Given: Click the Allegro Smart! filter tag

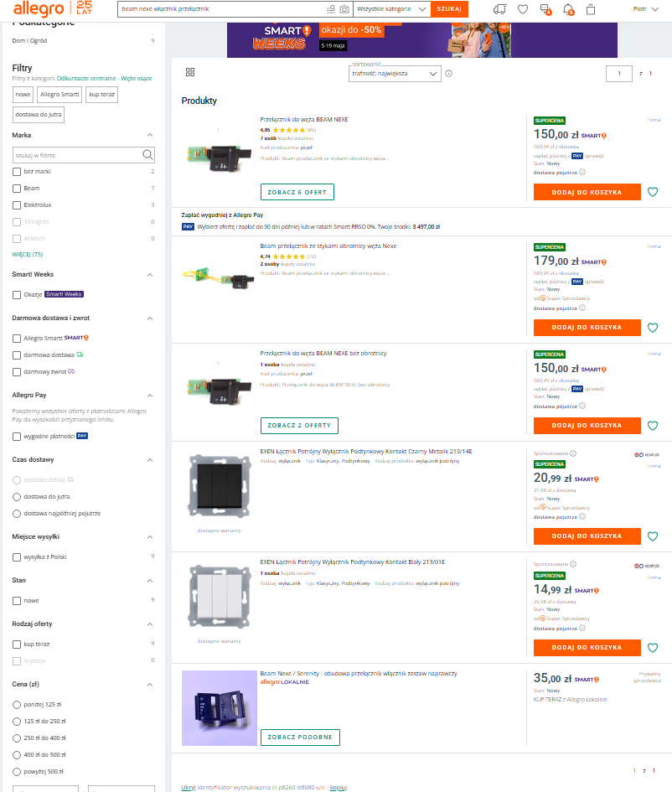Looking at the screenshot, I should [x=59, y=95].
